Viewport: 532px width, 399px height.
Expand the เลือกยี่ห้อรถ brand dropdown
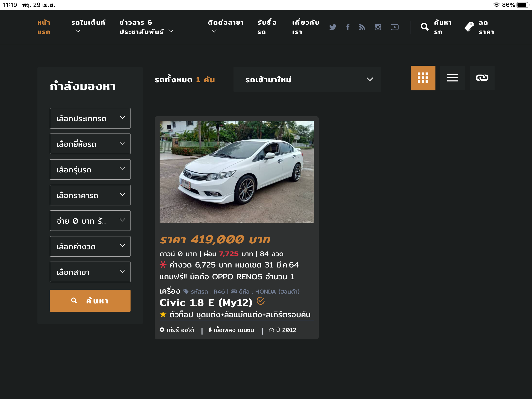[90, 144]
